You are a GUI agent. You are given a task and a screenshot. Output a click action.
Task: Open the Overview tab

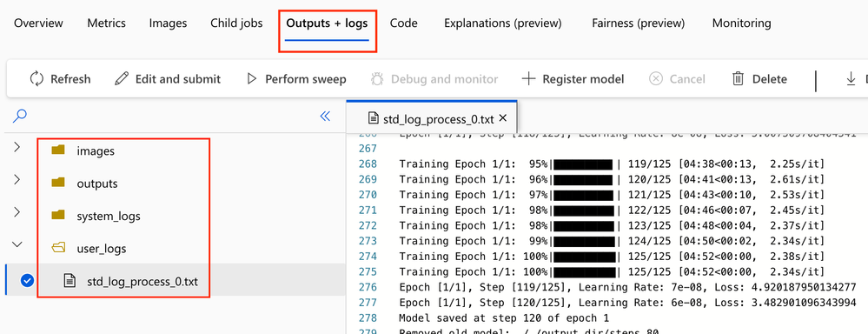click(38, 23)
